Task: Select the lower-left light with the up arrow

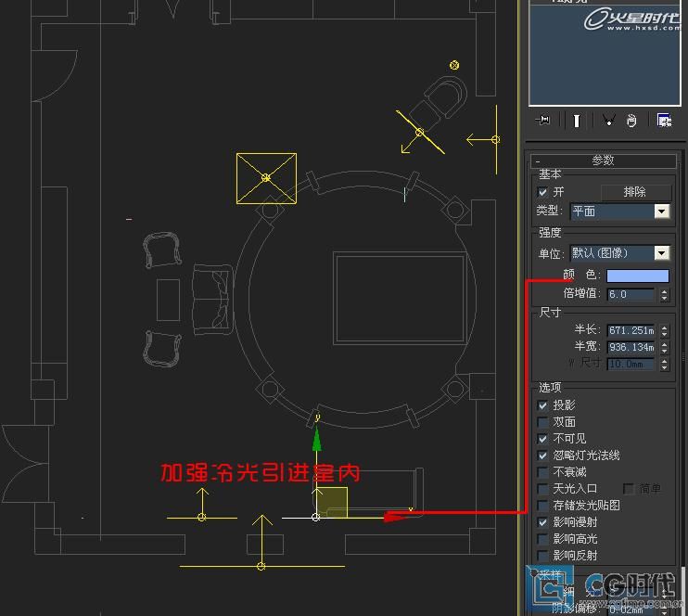Action: pos(202,518)
